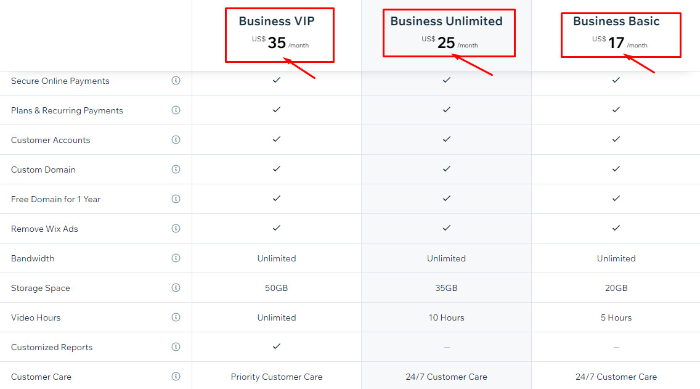Show info tooltip for Custom Domain
The width and height of the screenshot is (700, 389).
coord(176,169)
